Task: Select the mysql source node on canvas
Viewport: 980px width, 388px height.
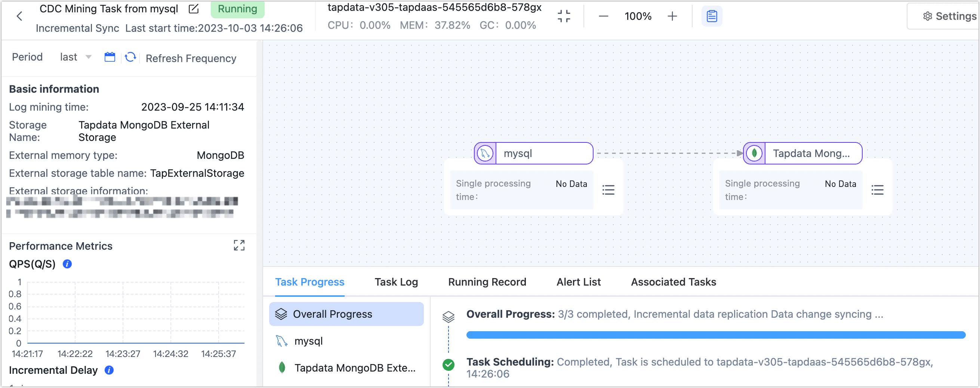Action: 533,153
